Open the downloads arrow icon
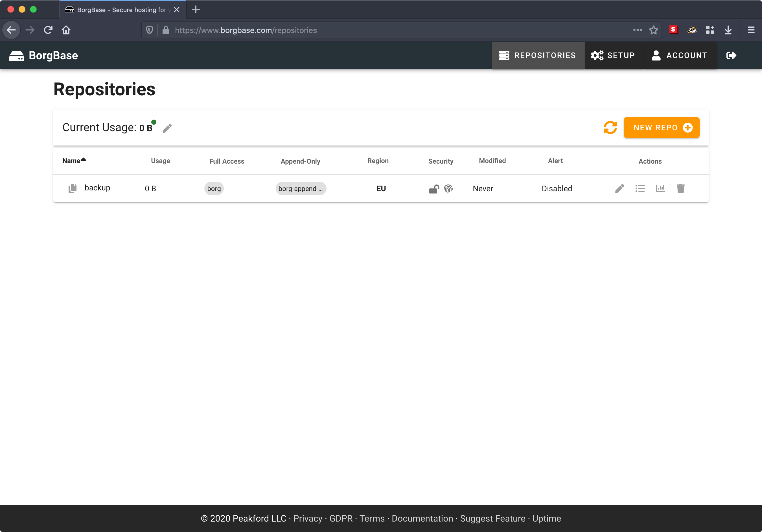The height and width of the screenshot is (532, 762). (728, 30)
